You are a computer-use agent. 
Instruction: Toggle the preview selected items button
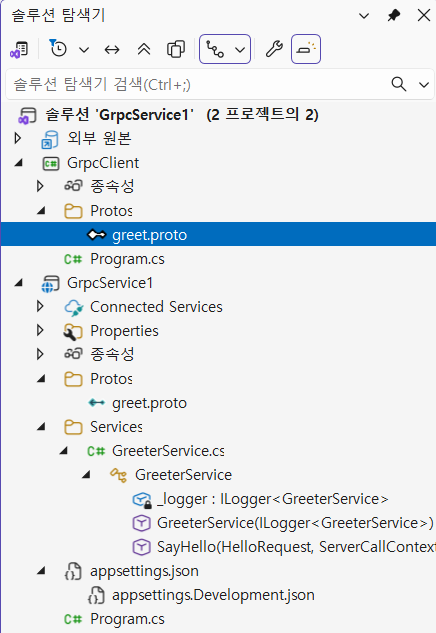[306, 49]
